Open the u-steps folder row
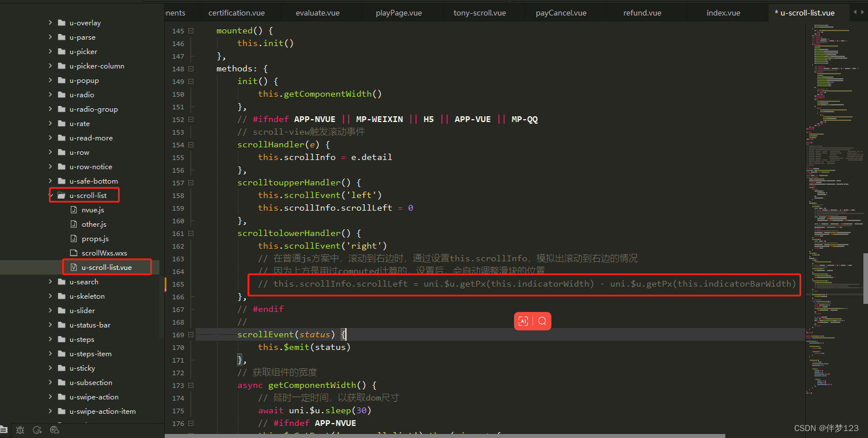This screenshot has width=868, height=438. pyautogui.click(x=79, y=339)
